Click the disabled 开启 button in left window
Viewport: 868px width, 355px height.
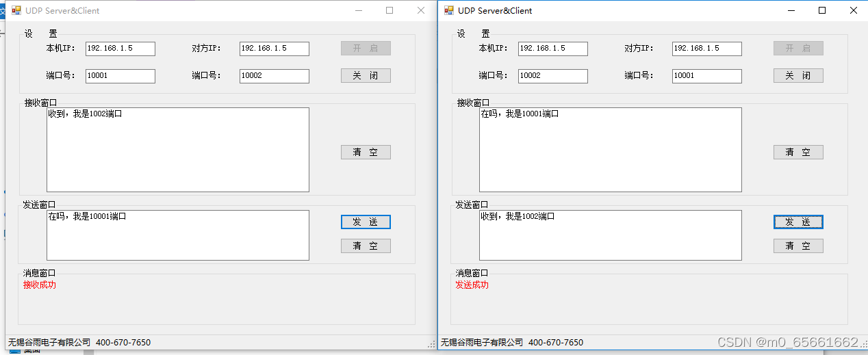click(366, 49)
